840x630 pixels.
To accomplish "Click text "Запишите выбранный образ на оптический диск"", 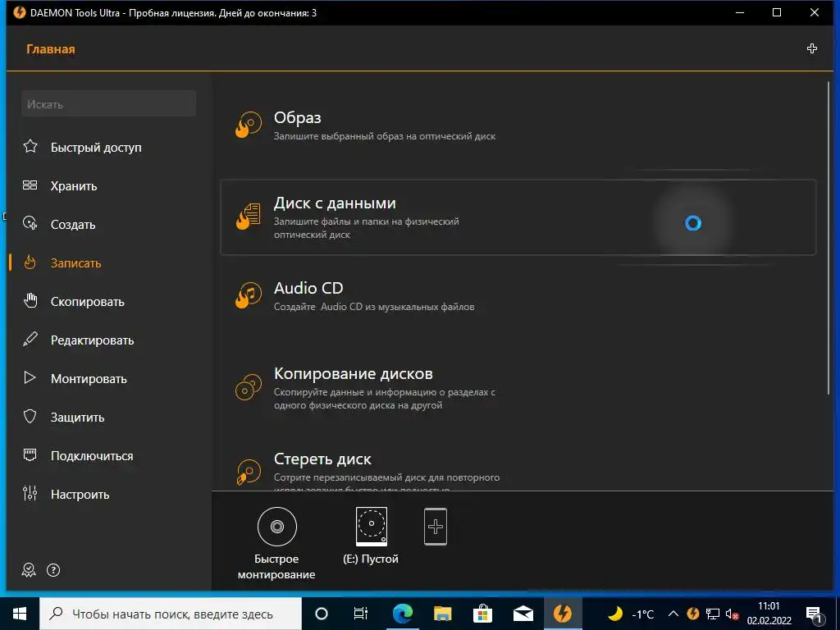I will tap(385, 136).
